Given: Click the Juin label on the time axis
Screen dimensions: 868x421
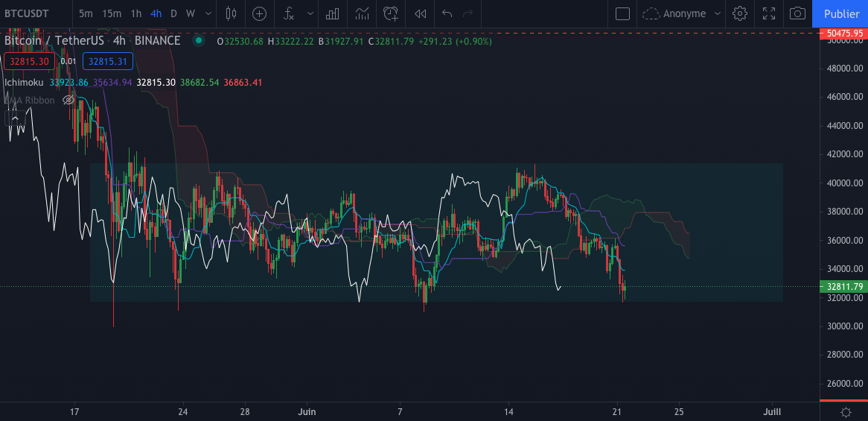Looking at the screenshot, I should coord(307,412).
